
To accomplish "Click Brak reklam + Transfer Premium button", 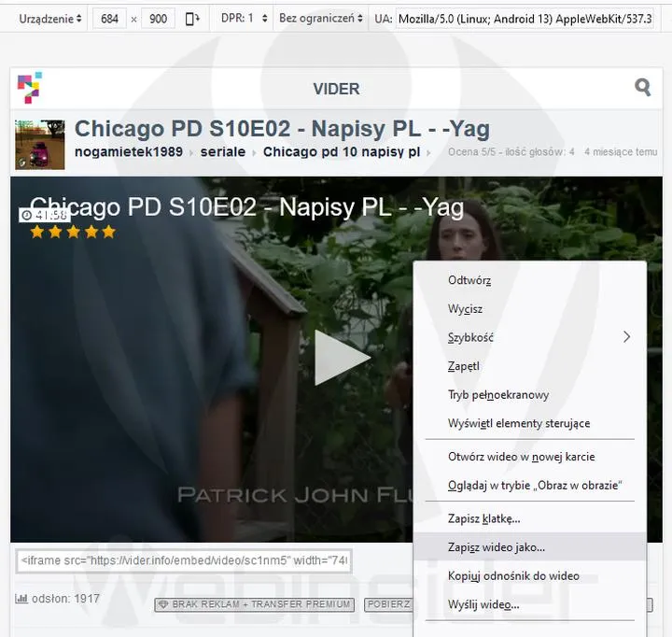I will click(254, 604).
